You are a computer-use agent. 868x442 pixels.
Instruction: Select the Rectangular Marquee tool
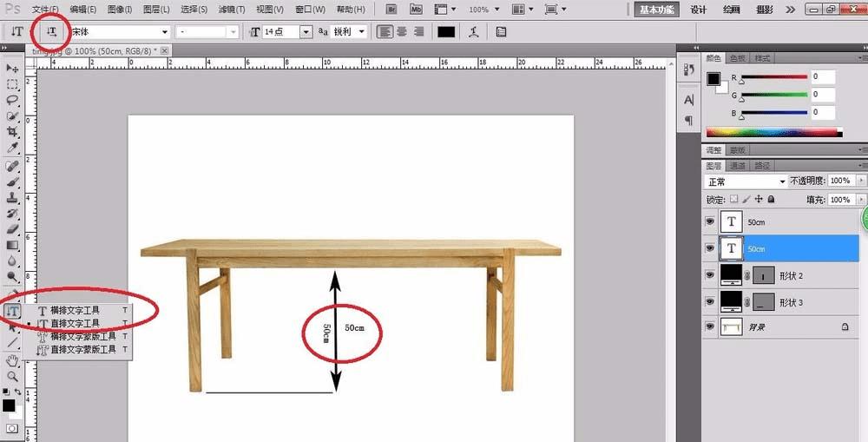point(12,84)
